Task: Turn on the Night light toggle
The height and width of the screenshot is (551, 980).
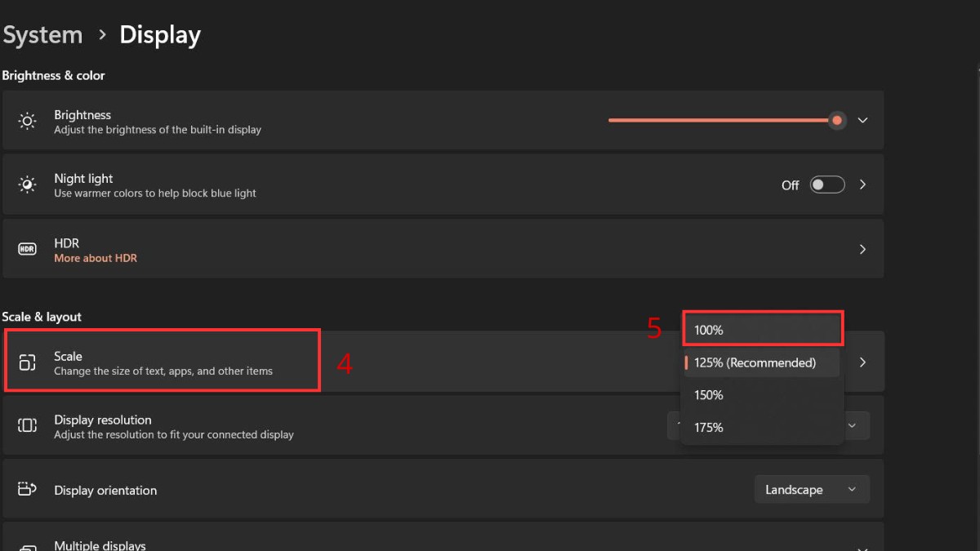Action: click(x=826, y=184)
